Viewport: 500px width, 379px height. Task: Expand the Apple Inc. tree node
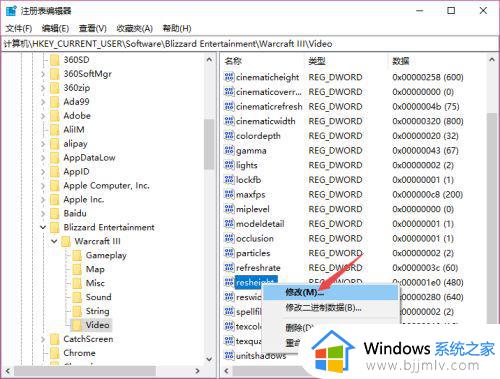43,200
